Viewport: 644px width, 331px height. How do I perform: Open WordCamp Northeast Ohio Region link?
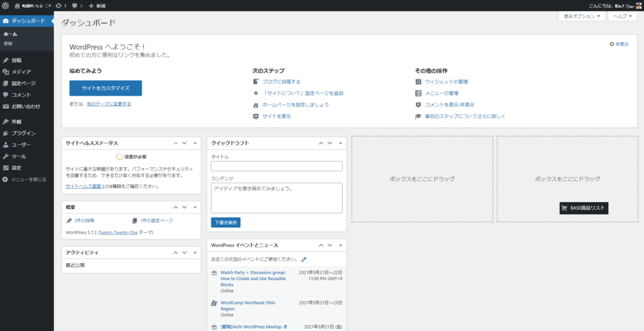coord(248,305)
